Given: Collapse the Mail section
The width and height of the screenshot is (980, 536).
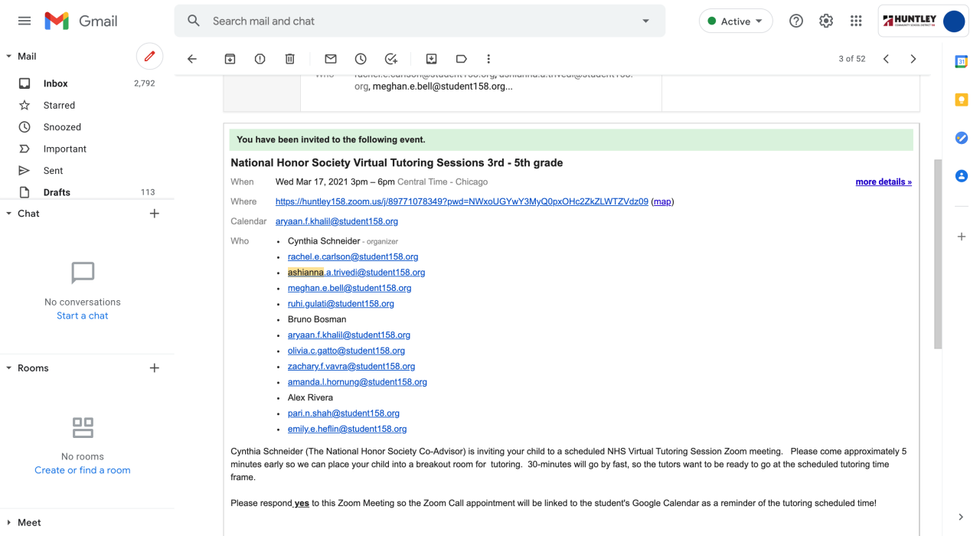Looking at the screenshot, I should point(9,57).
